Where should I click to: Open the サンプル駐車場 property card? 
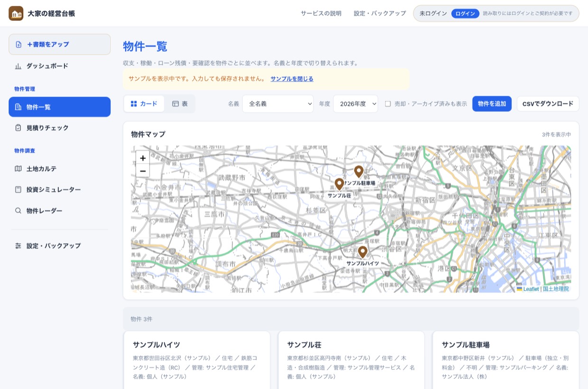click(x=505, y=360)
